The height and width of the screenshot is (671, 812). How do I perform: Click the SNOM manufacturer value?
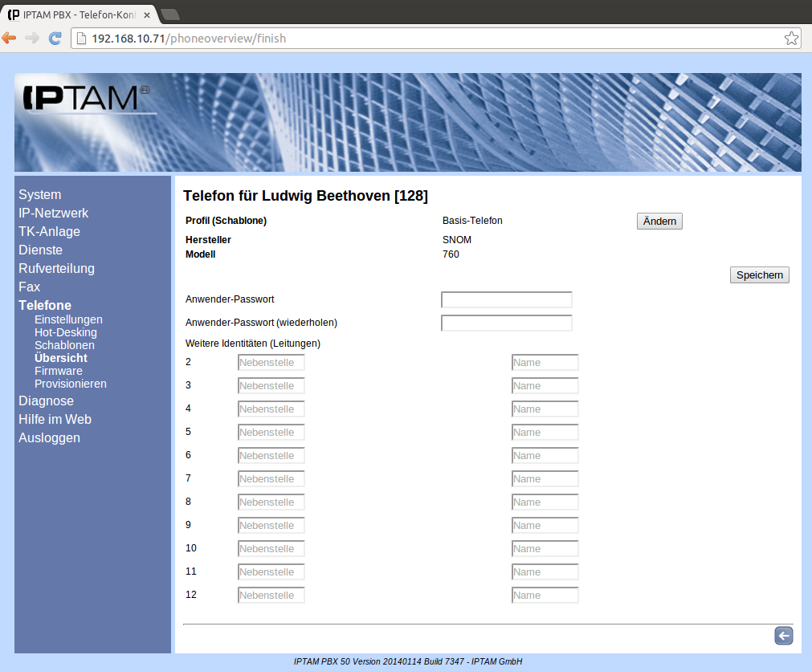click(457, 239)
